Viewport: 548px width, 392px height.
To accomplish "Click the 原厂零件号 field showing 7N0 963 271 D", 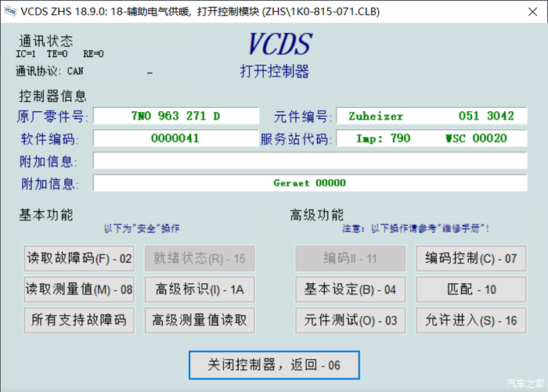I will pos(175,116).
